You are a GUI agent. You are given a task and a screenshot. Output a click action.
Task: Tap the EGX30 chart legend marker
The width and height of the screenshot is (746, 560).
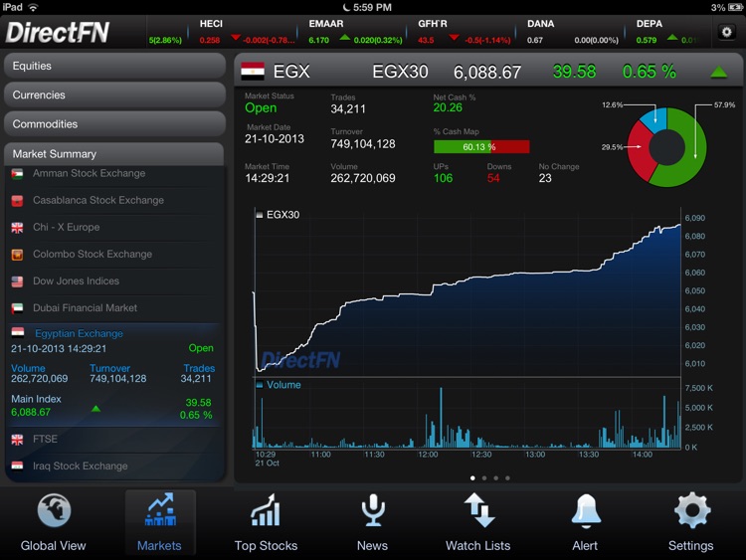pyautogui.click(x=260, y=215)
